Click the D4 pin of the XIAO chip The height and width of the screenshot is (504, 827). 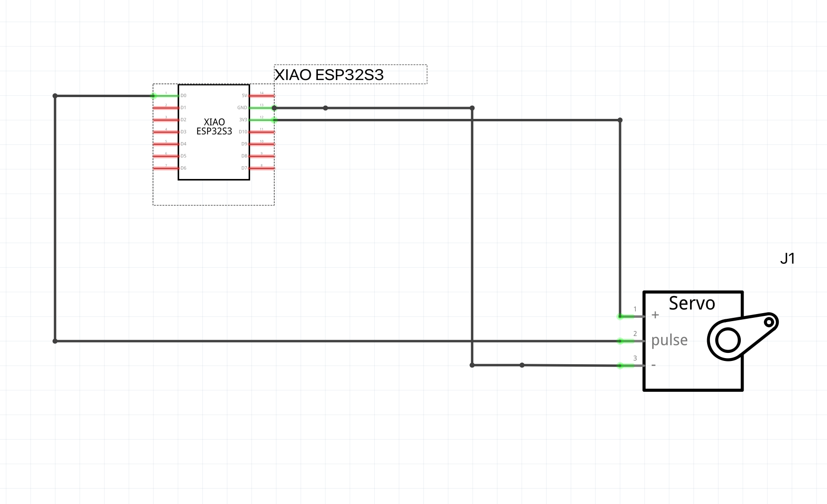[x=166, y=144]
